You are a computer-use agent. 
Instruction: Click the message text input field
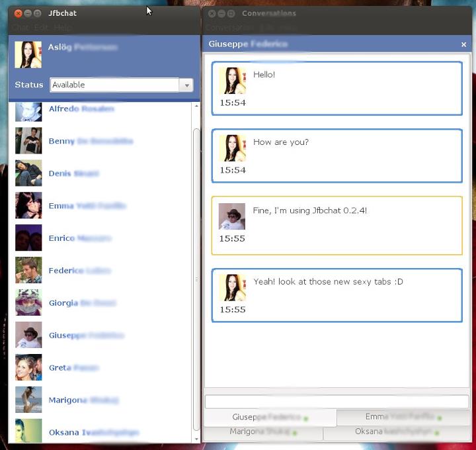click(x=337, y=402)
